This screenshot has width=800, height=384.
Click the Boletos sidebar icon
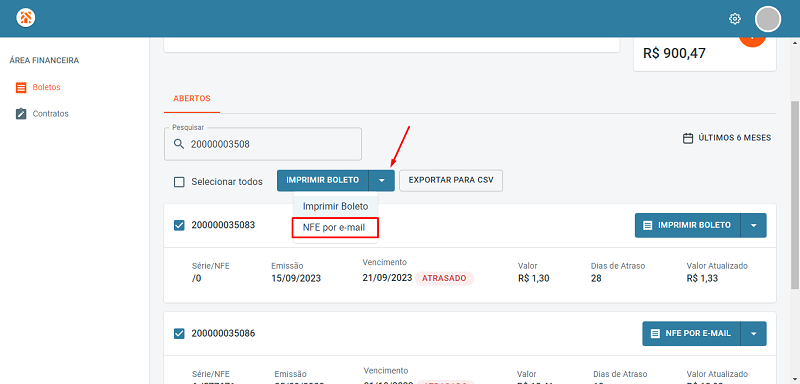coord(21,88)
